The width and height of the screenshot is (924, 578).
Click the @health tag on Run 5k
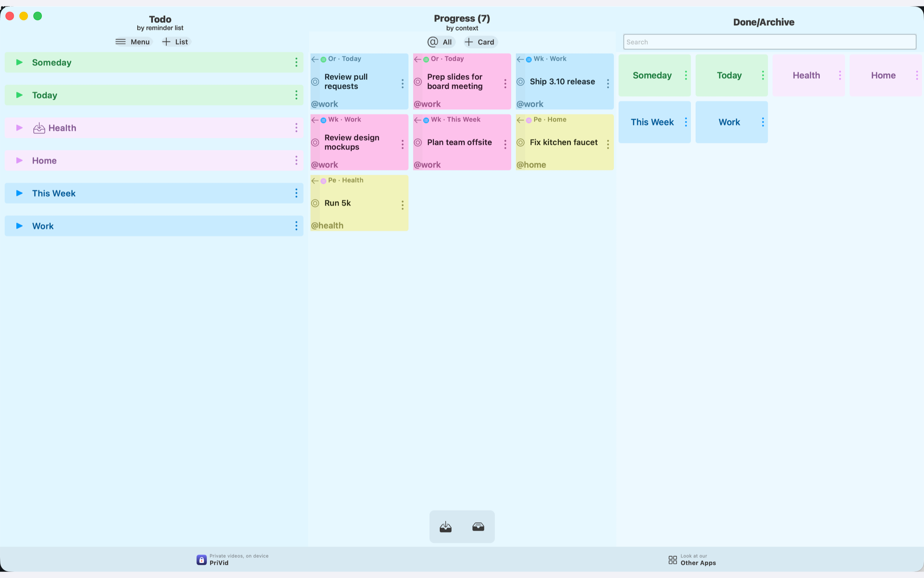[x=327, y=225]
